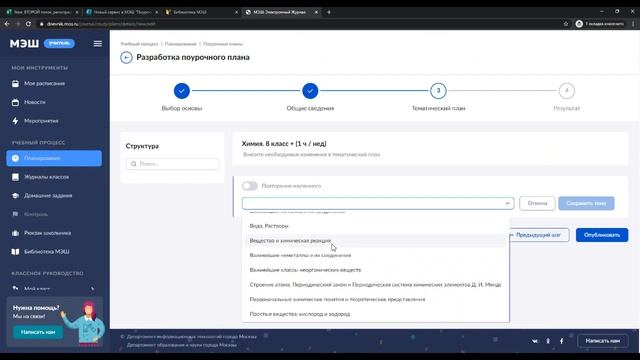Screen dimensions: 640x360
Task: Click the Отмена button
Action: point(537,203)
